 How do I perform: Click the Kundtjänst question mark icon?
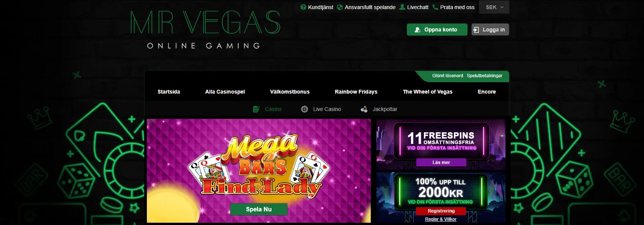tap(303, 7)
